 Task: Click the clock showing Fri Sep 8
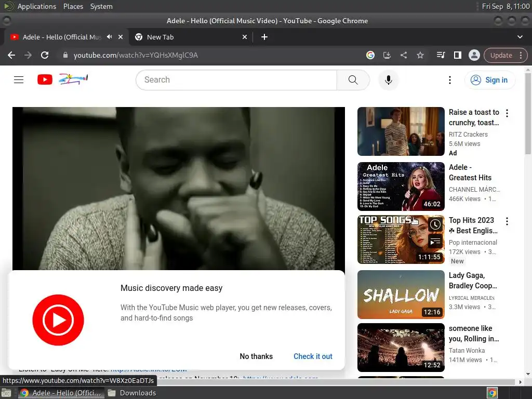[x=506, y=6]
